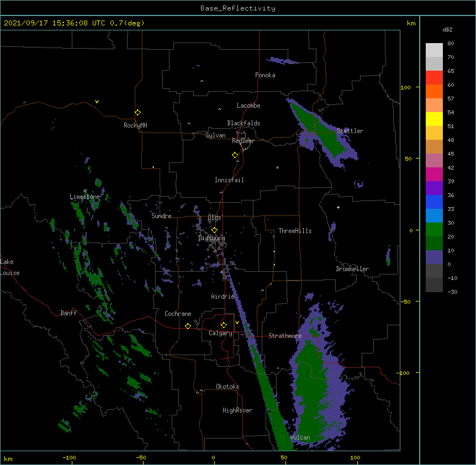Image resolution: width=476 pixels, height=465 pixels.
Task: Click the HighRiver label
Action: [x=237, y=410]
